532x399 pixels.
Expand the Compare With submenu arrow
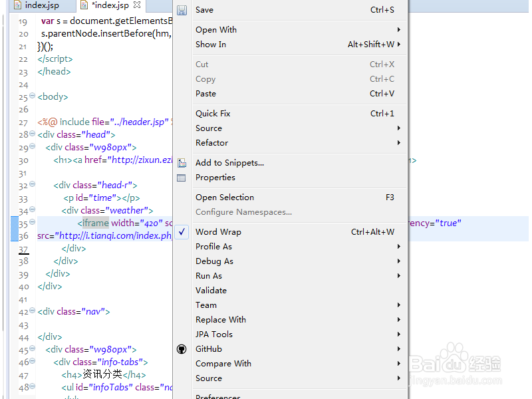399,363
